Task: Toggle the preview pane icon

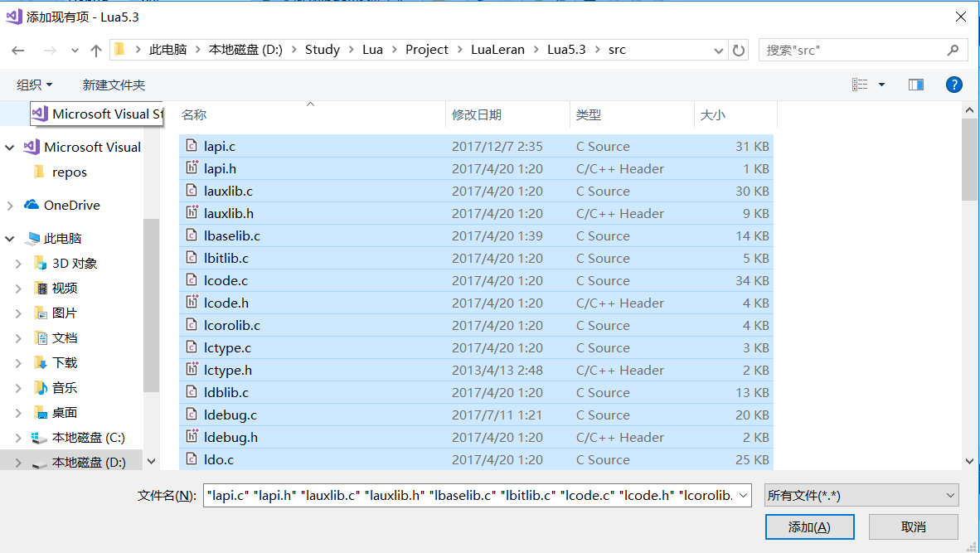Action: 915,84
